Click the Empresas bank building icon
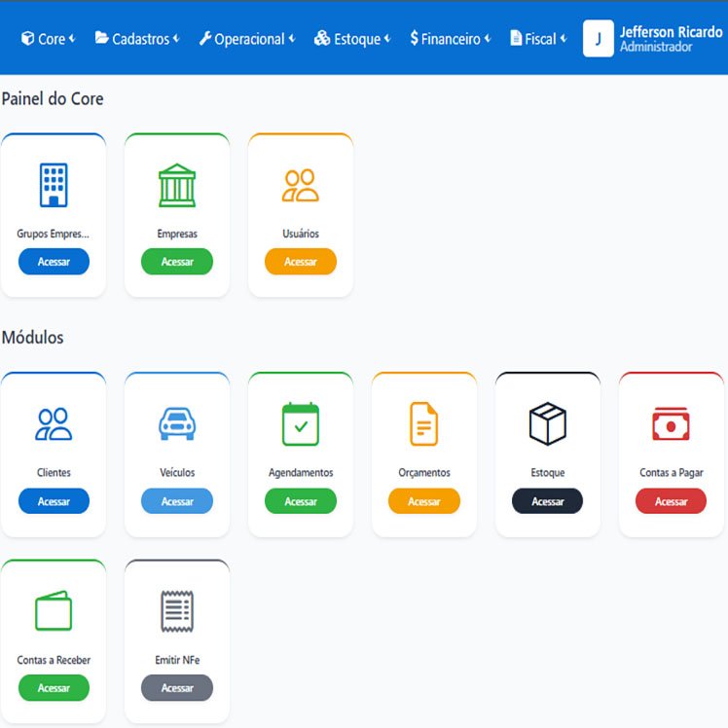The height and width of the screenshot is (728, 728). click(177, 185)
